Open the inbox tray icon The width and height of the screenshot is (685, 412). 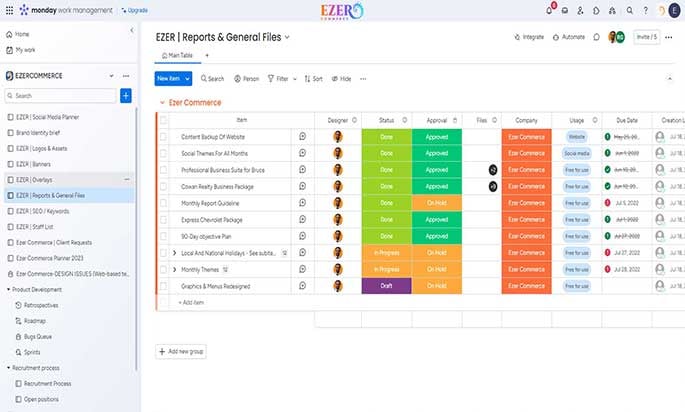pyautogui.click(x=565, y=10)
